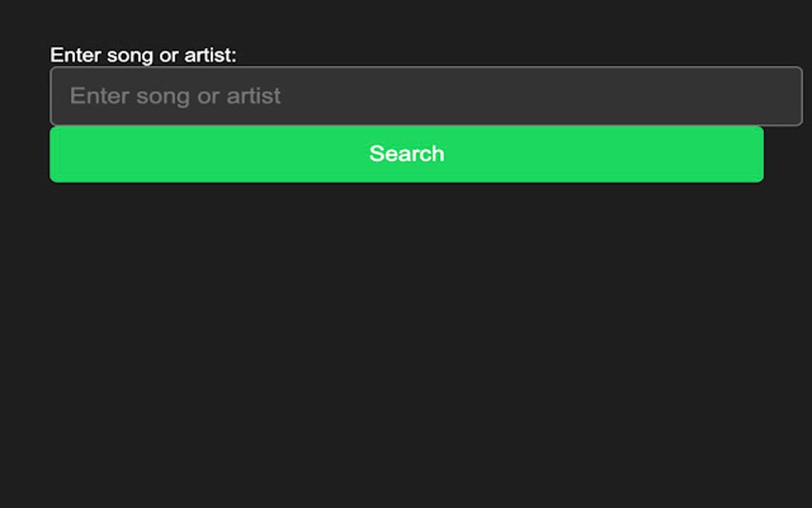Image resolution: width=812 pixels, height=508 pixels.
Task: Select the label above the input box
Action: click(143, 55)
